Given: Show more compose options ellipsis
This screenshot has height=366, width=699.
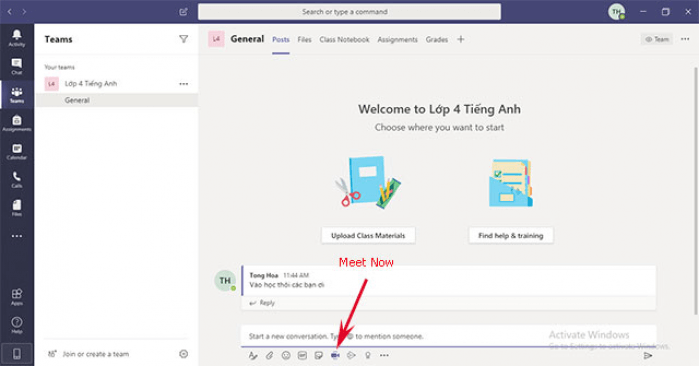Looking at the screenshot, I should coord(384,355).
